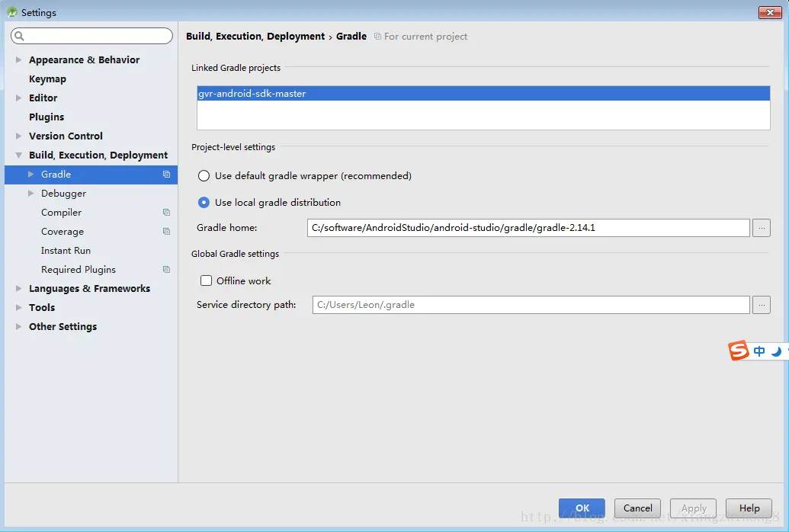Click the Service directory path field
This screenshot has height=532, width=789.
pyautogui.click(x=531, y=305)
